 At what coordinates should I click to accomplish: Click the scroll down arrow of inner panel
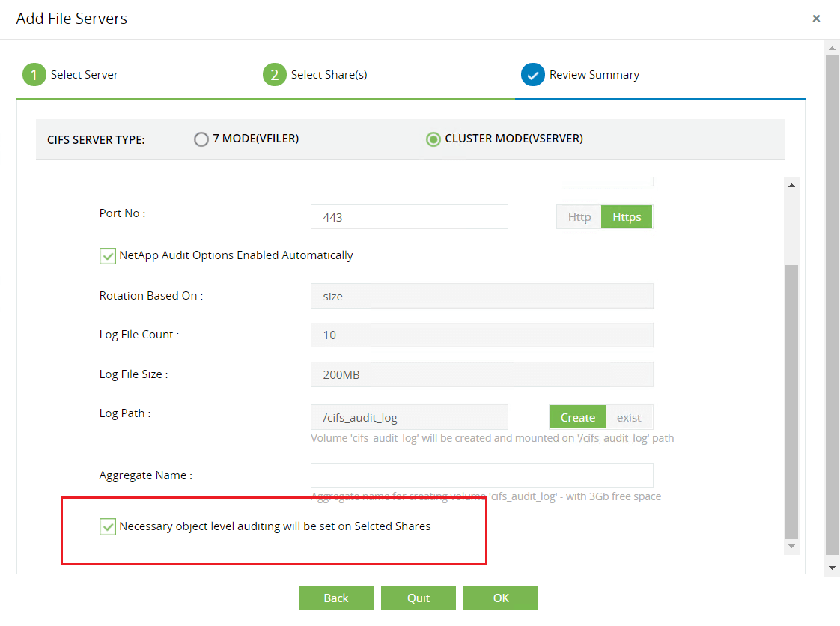coord(791,546)
